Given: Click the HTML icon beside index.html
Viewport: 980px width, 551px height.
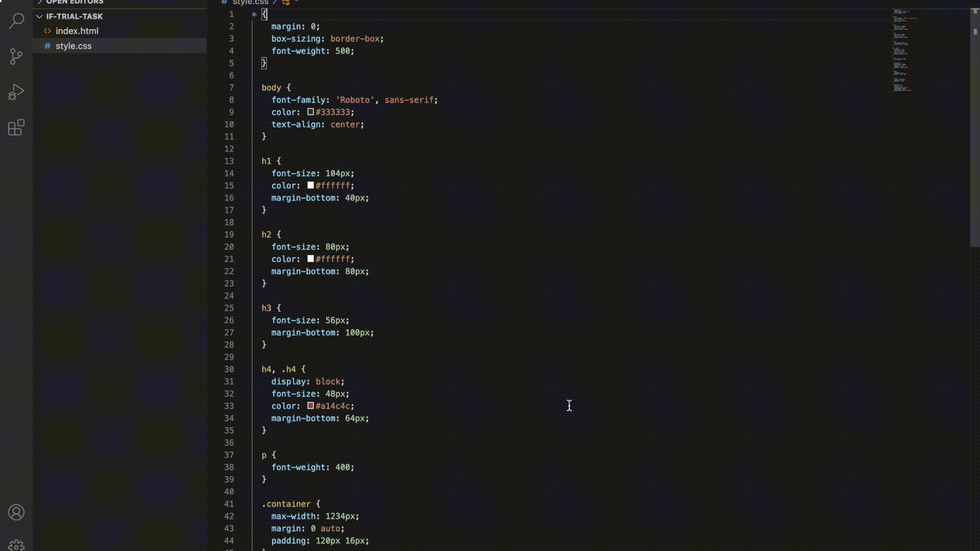Looking at the screenshot, I should [47, 31].
